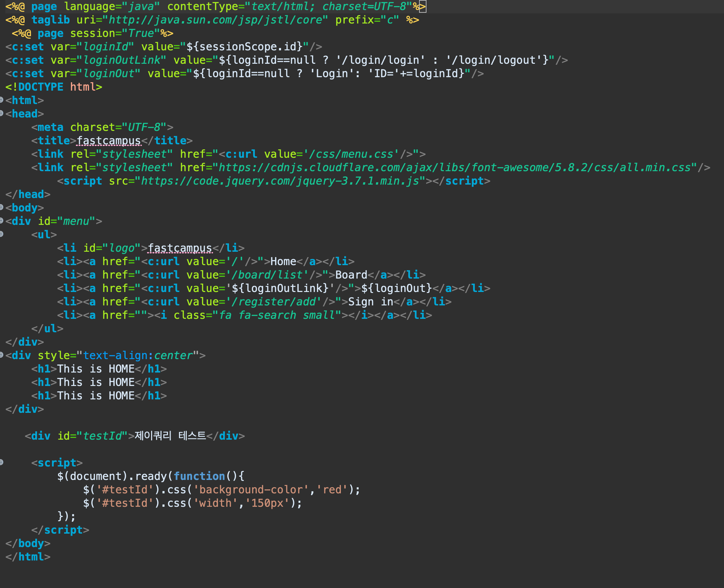Fold the ul list block
Viewport: 724px width, 588px height.
1,234
